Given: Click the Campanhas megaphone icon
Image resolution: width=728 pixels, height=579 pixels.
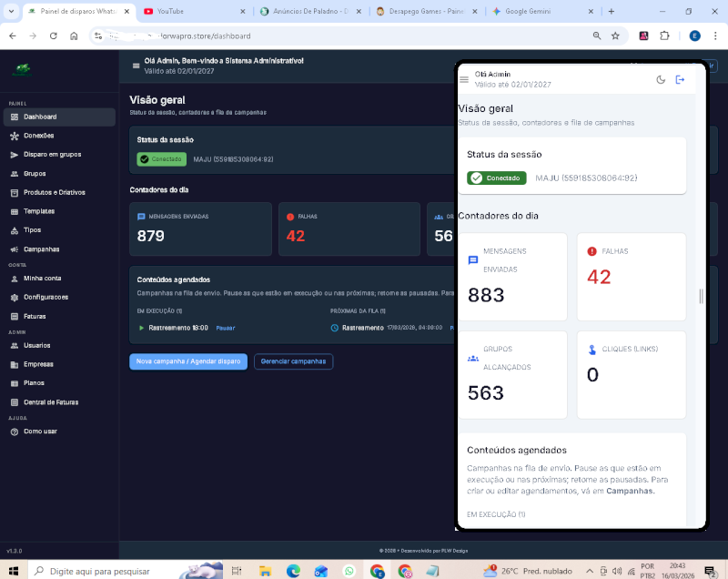Looking at the screenshot, I should coord(14,249).
